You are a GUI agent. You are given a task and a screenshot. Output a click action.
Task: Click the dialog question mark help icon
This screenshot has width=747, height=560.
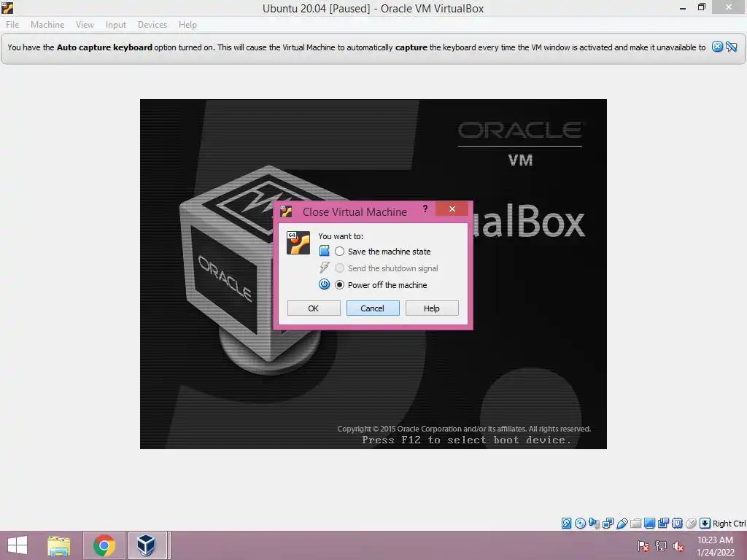pos(425,209)
